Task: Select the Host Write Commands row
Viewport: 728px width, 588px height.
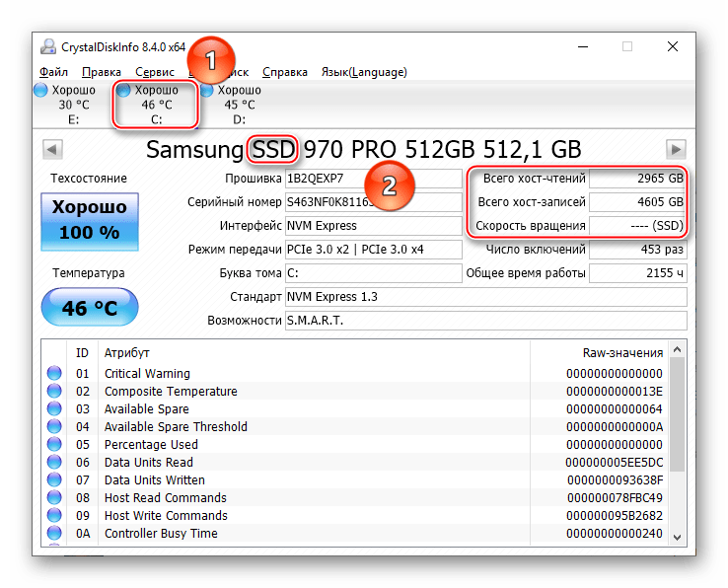Action: tap(355, 516)
